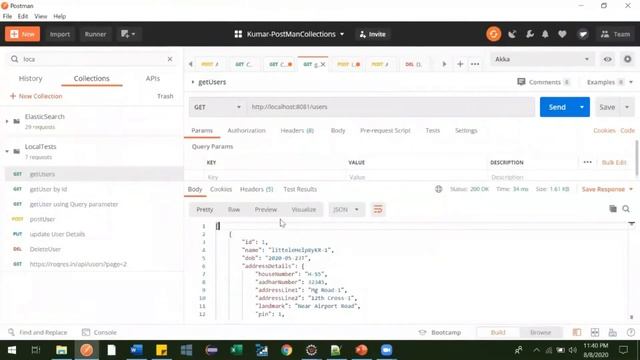Image resolution: width=640 pixels, height=360 pixels.
Task: Open Kumar-PostManCollections workspace dropdown
Action: tap(289, 34)
